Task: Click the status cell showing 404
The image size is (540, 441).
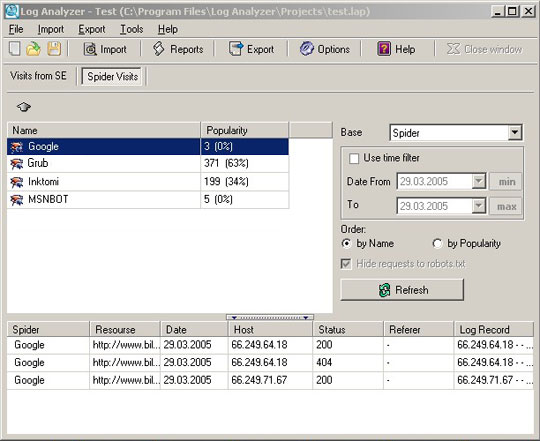Action: [348, 363]
